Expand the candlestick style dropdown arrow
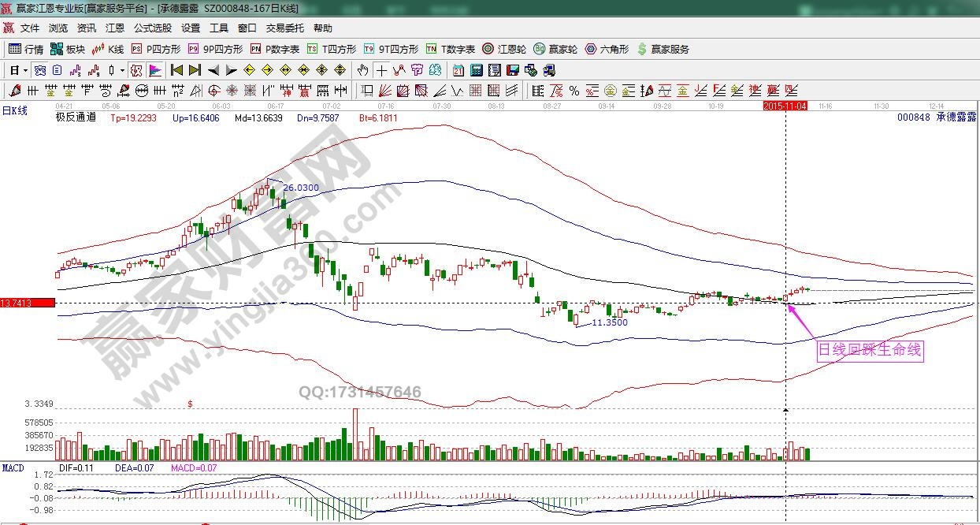This screenshot has height=525, width=980. (122, 70)
